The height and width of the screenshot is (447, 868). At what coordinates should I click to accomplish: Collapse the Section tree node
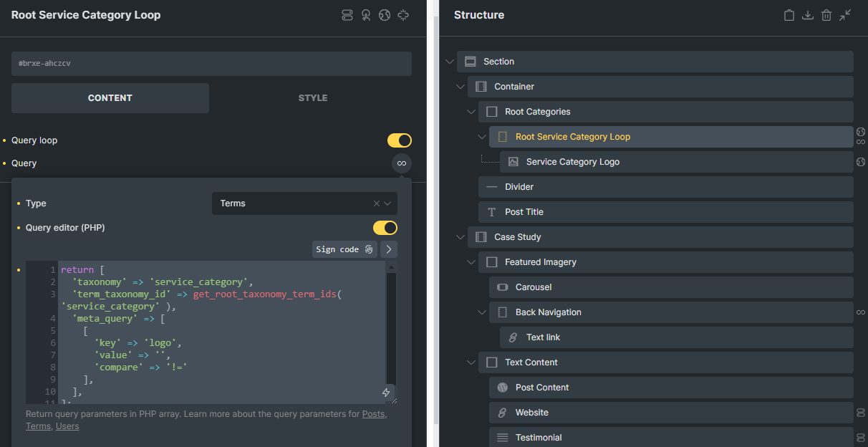[450, 62]
